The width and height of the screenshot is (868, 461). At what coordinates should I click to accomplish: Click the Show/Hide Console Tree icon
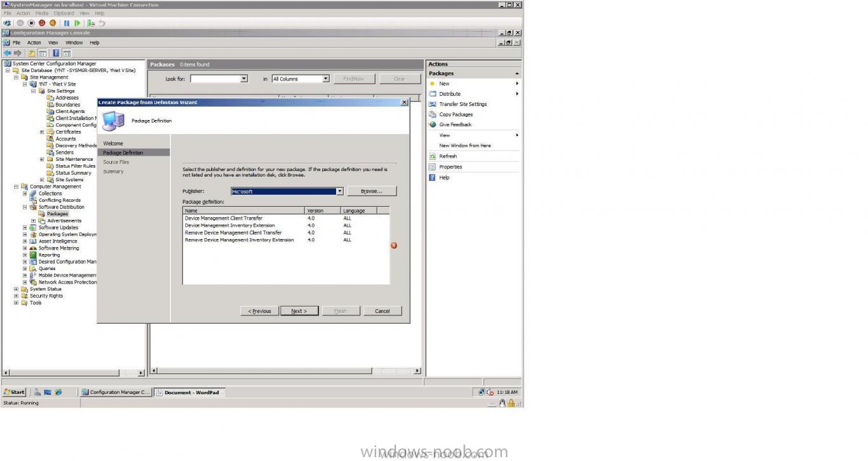tap(43, 53)
